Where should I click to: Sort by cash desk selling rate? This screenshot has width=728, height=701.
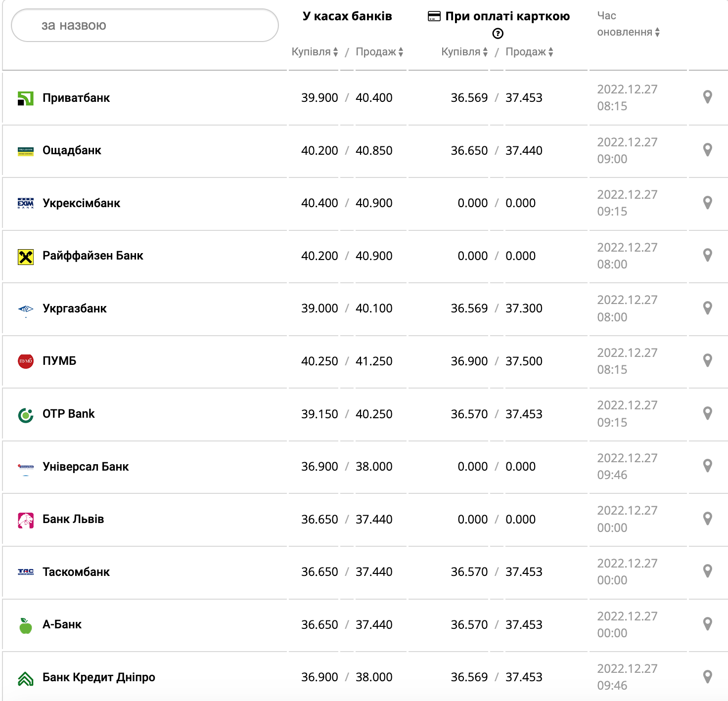[380, 52]
